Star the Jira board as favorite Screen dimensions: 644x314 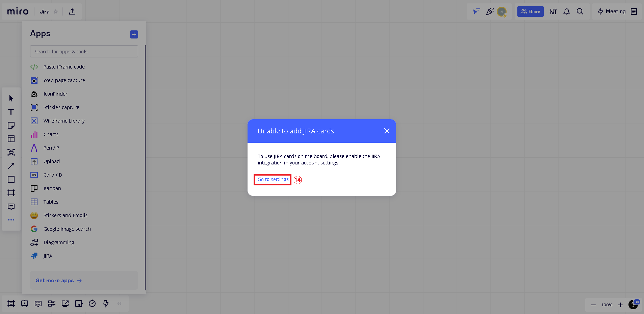point(56,11)
